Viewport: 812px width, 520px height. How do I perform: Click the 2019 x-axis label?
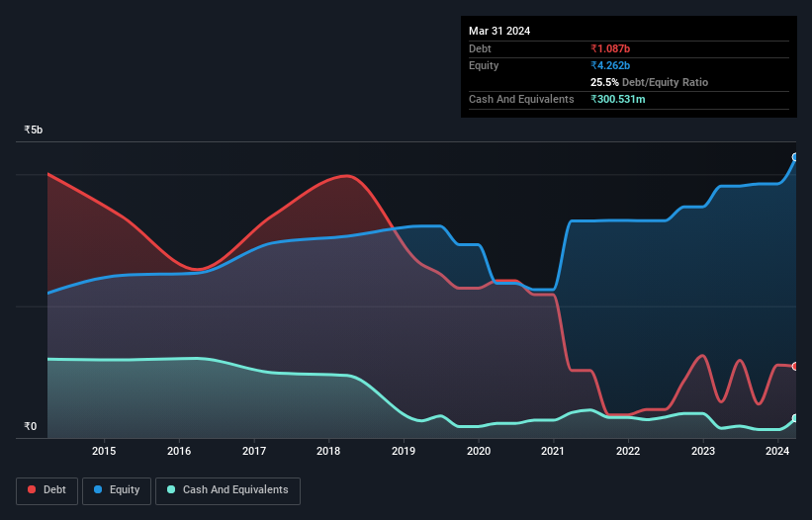pos(404,451)
